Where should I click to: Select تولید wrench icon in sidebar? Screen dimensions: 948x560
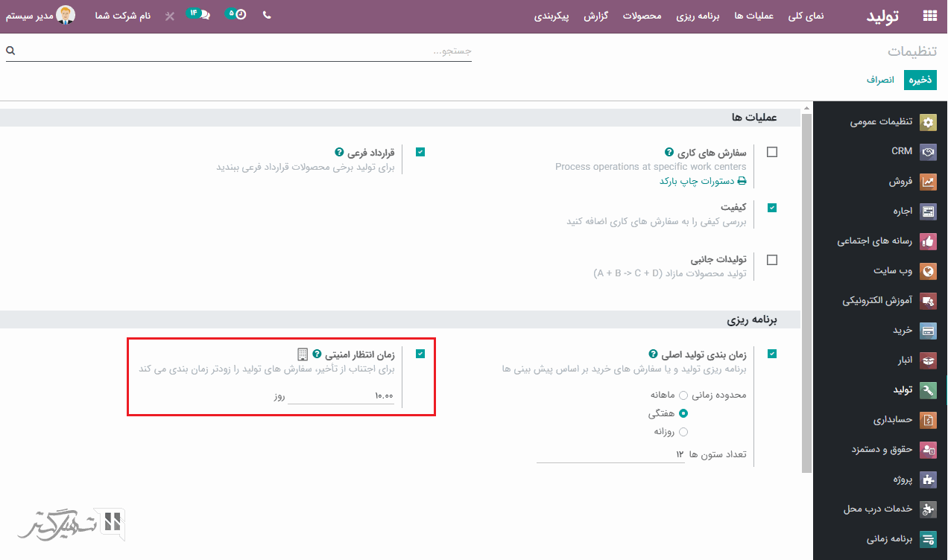928,390
